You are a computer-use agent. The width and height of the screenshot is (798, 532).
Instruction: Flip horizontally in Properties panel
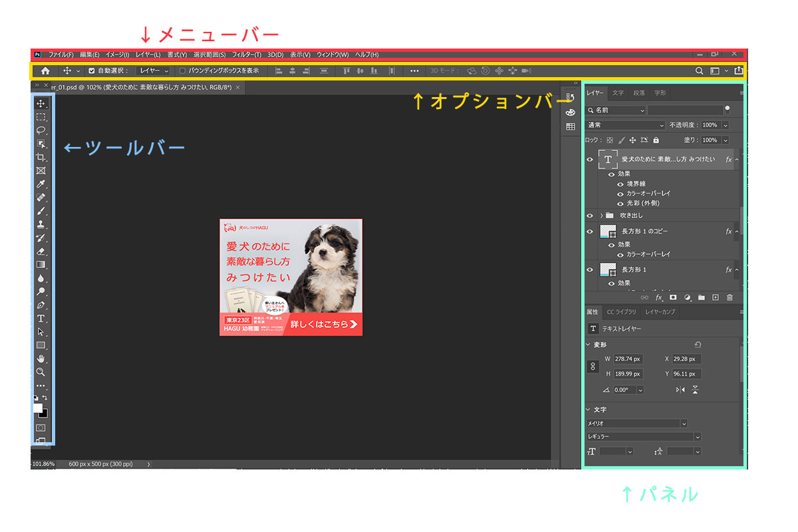click(x=680, y=390)
